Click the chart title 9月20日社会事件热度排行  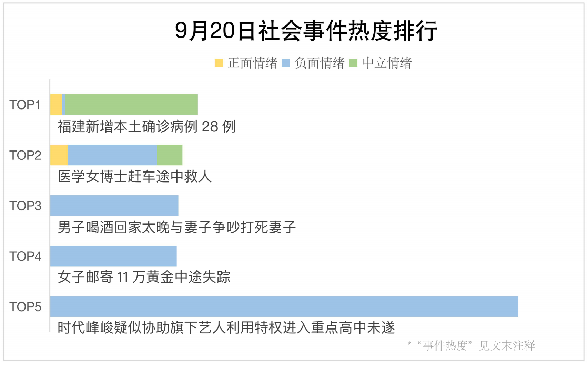306,31
